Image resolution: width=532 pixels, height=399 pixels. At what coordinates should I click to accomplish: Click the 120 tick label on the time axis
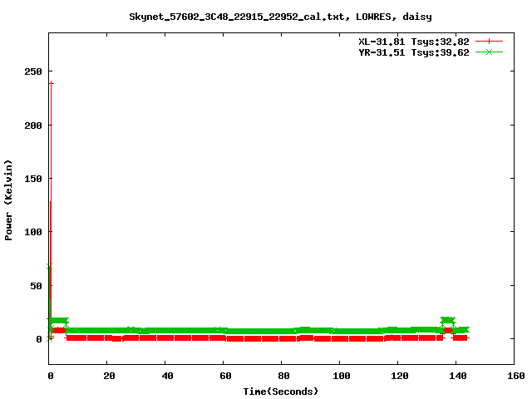click(x=397, y=376)
